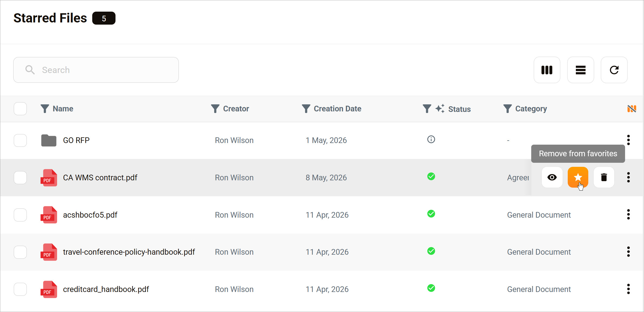Viewport: 644px width, 312px height.
Task: Open acshbocfo5.pdf file name
Action: [x=90, y=215]
